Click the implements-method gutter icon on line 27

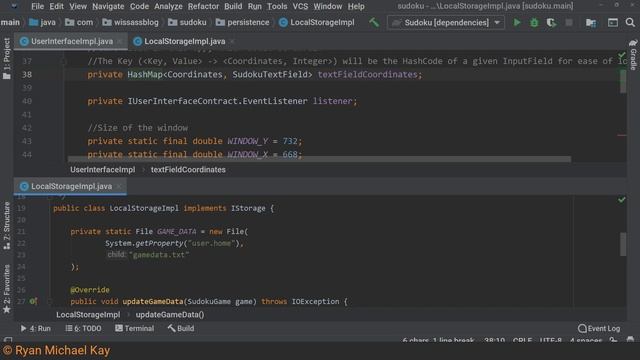tap(33, 301)
